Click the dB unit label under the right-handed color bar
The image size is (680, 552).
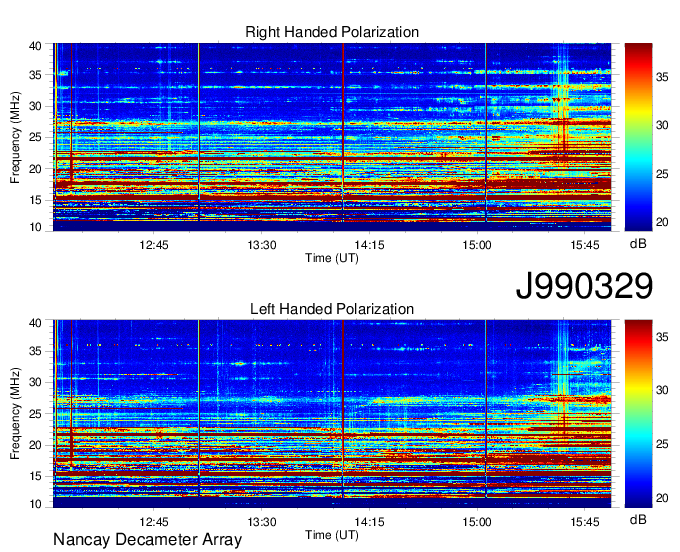(x=638, y=244)
